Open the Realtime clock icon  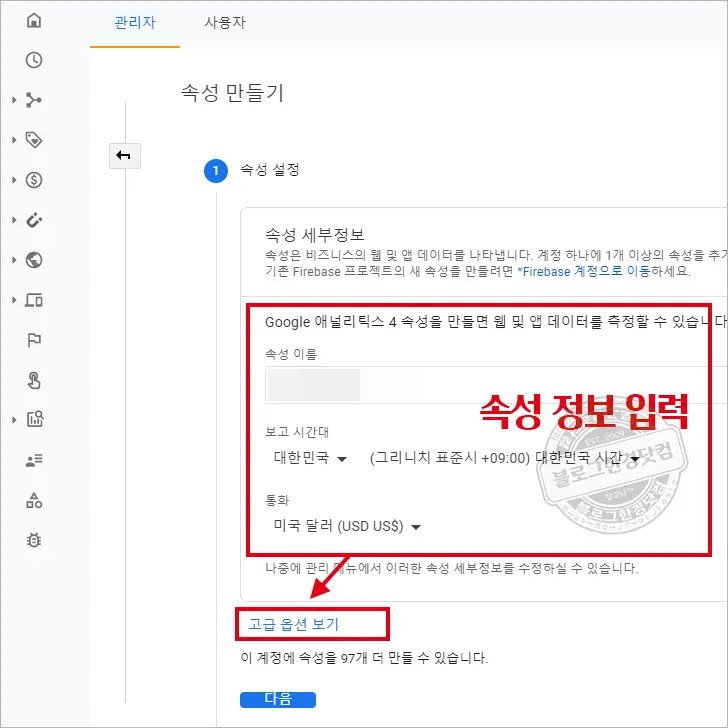[34, 60]
